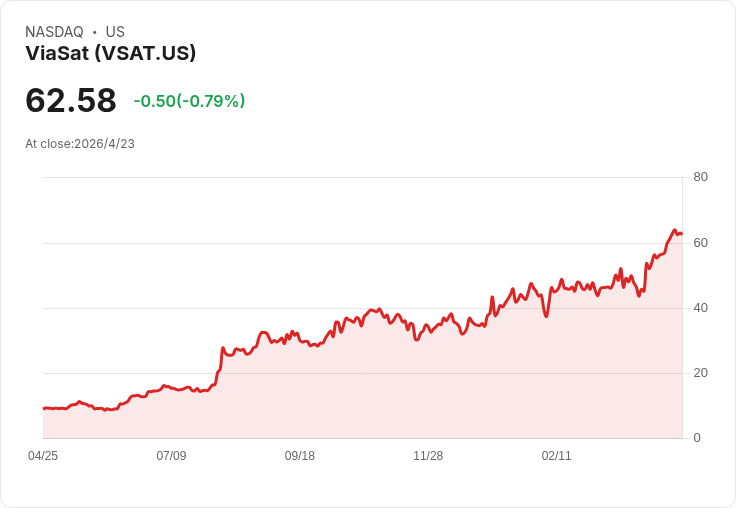Click the 09/18 x-axis date label
The image size is (736, 508).
[299, 456]
